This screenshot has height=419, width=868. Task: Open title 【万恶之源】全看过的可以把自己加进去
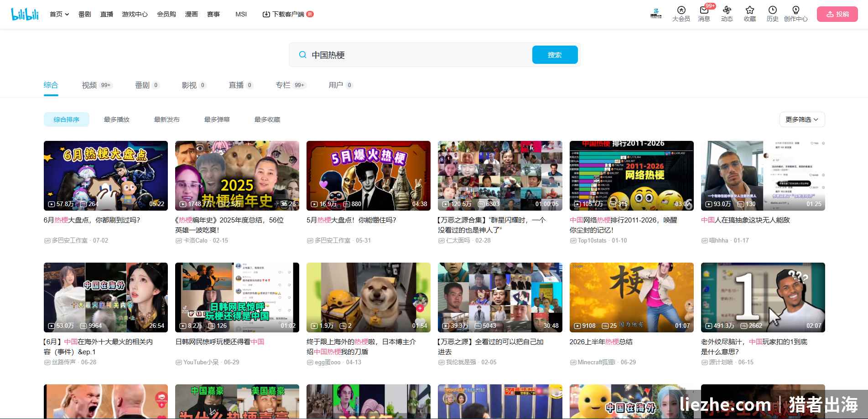pos(491,347)
